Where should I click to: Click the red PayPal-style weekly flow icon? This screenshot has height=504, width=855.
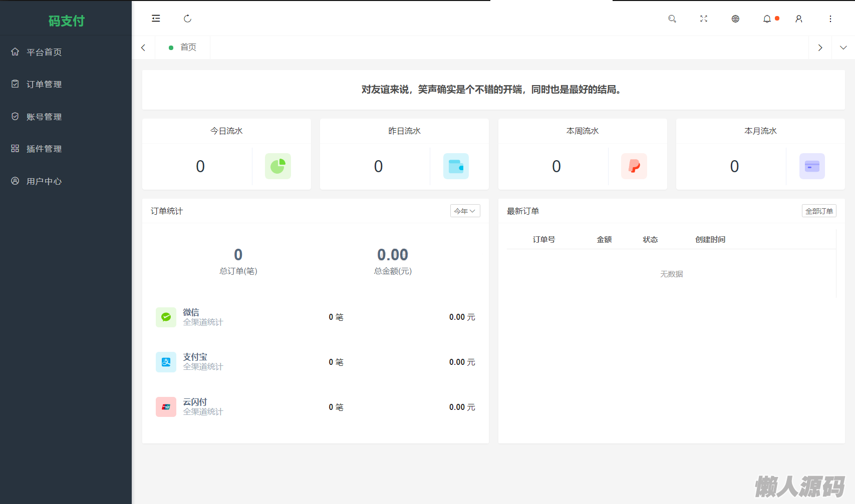click(x=634, y=166)
